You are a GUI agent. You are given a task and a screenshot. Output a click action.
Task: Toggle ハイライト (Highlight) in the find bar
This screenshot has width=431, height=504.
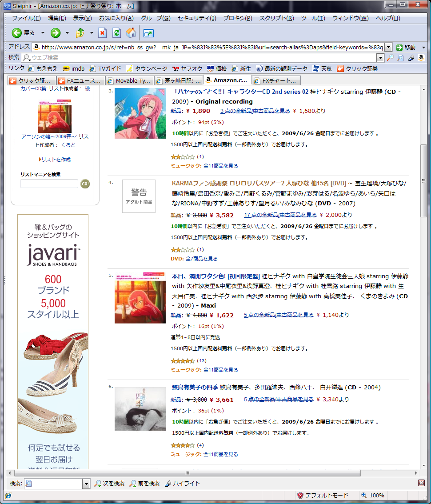(x=182, y=484)
